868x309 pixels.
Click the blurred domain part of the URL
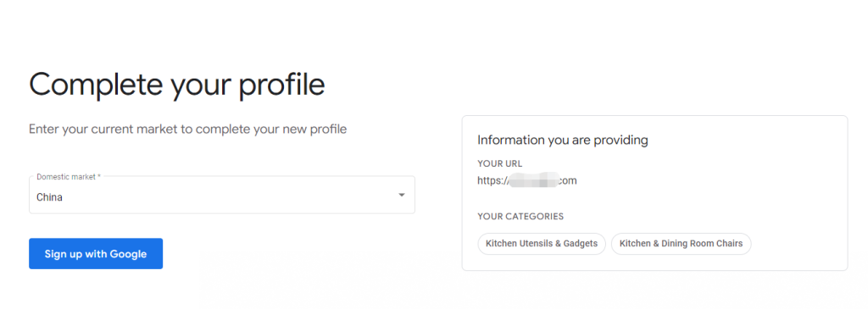[534, 181]
